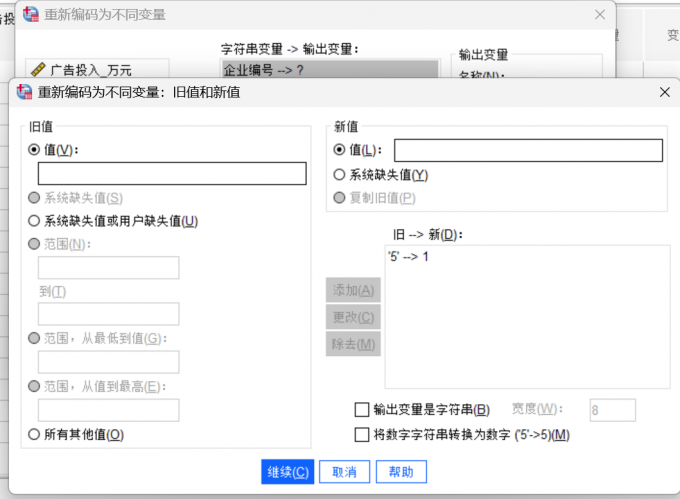Click the 帮助 help button
Image resolution: width=680 pixels, height=499 pixels.
tap(401, 472)
